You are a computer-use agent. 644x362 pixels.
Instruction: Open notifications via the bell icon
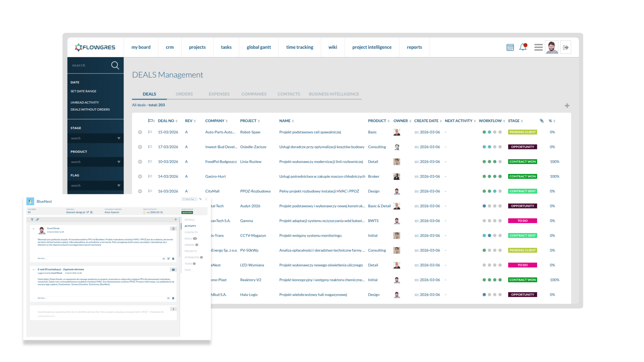coord(523,47)
